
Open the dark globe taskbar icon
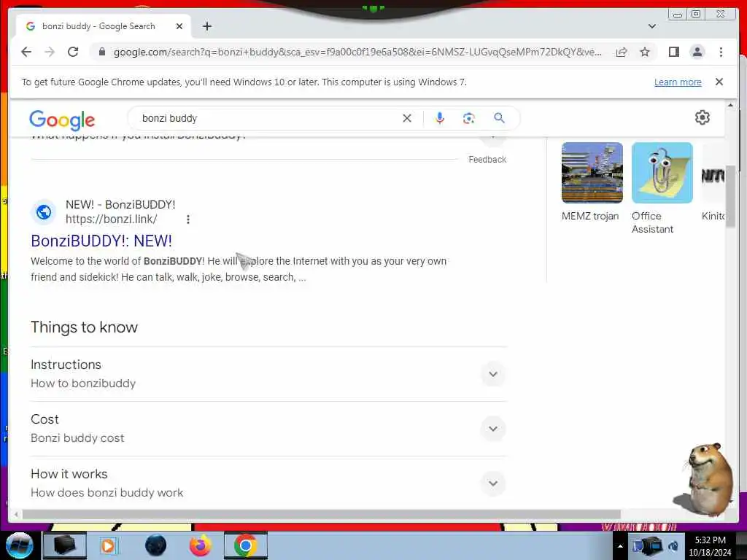coord(155,545)
